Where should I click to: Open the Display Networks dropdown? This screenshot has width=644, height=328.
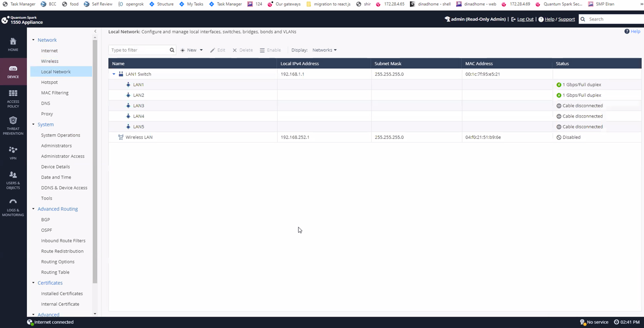click(x=324, y=50)
